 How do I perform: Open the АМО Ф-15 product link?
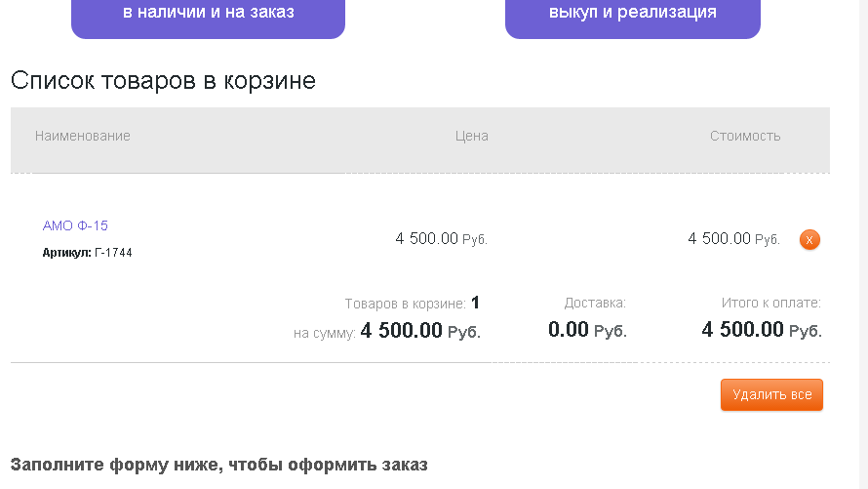[x=75, y=225]
